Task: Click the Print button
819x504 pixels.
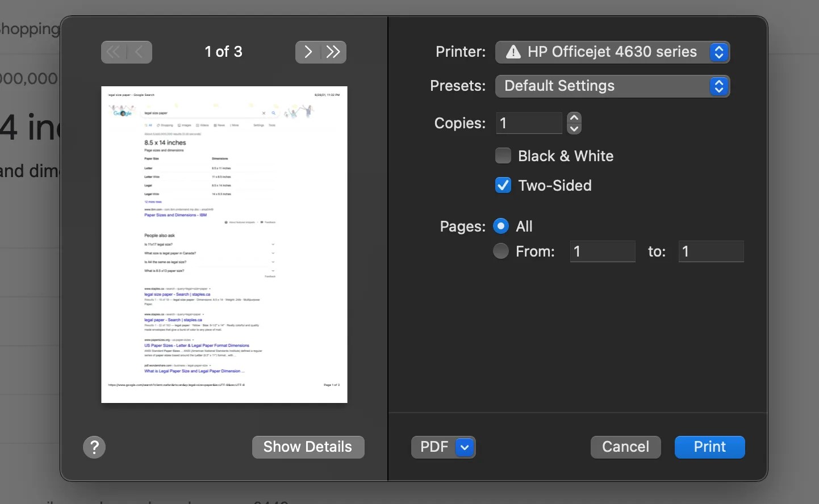Action: (709, 447)
